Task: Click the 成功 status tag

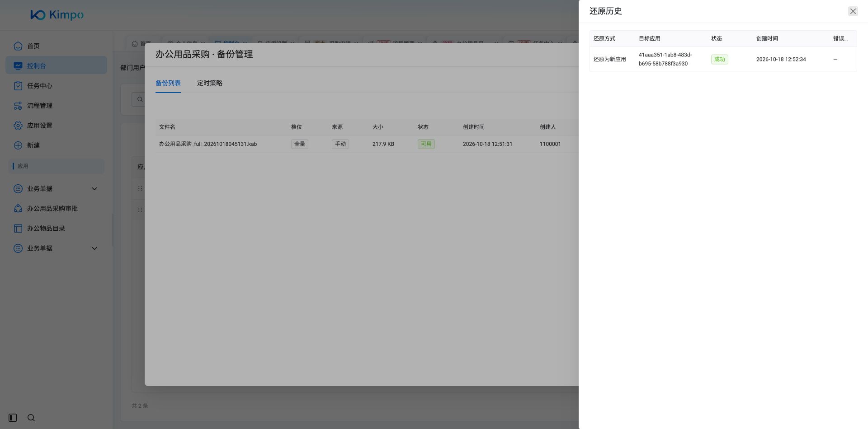Action: [719, 59]
